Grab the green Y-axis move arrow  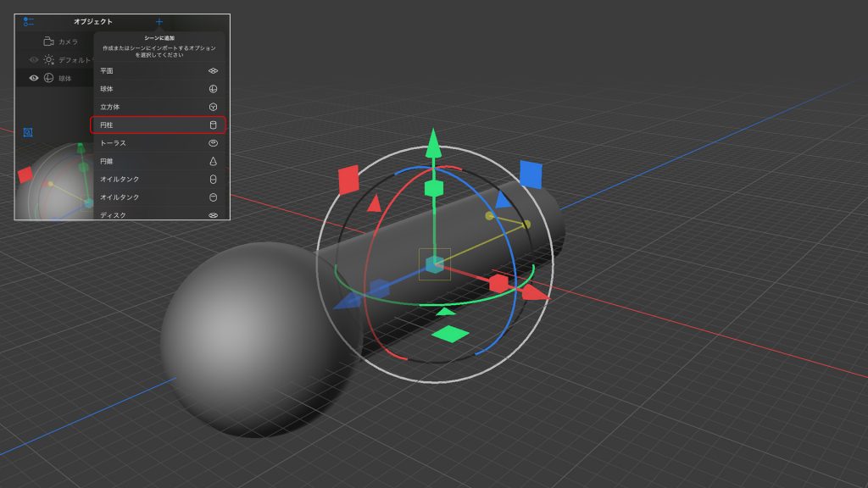pyautogui.click(x=433, y=144)
